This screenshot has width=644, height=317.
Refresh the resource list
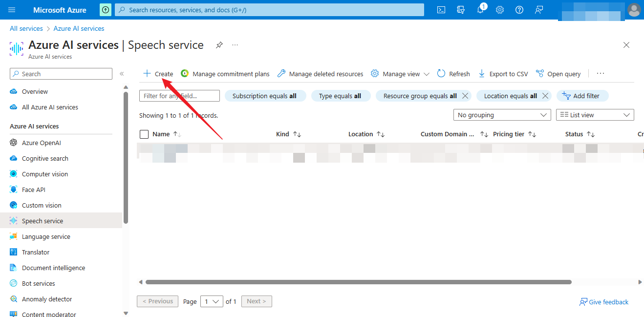(x=453, y=74)
